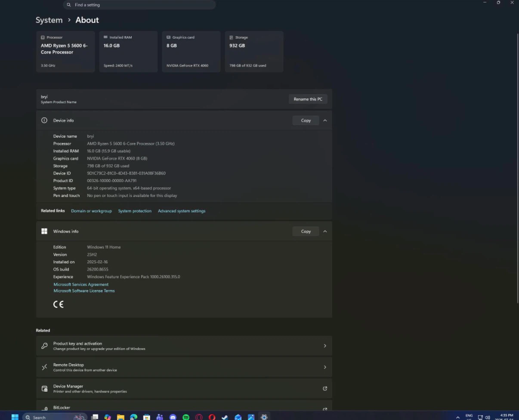Click the Settings gear taskbar icon
The width and height of the screenshot is (519, 420).
(264, 417)
